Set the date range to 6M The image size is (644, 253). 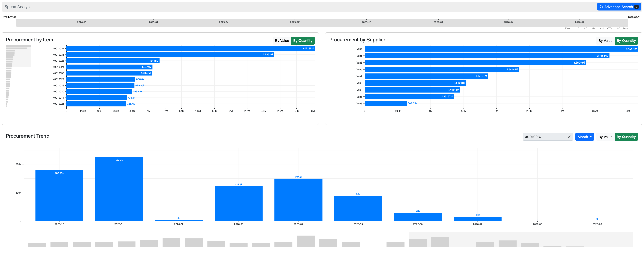tap(602, 29)
